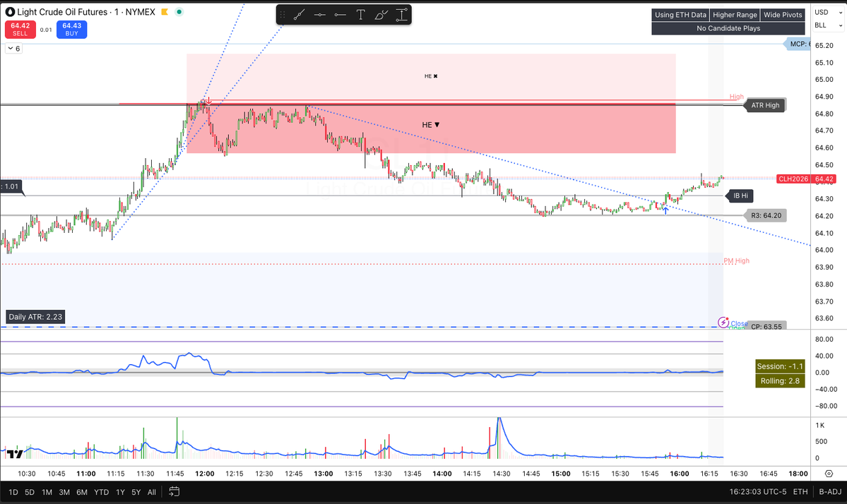Click the 12:00 mark on time axis
This screenshot has width=847, height=504.
[x=204, y=474]
